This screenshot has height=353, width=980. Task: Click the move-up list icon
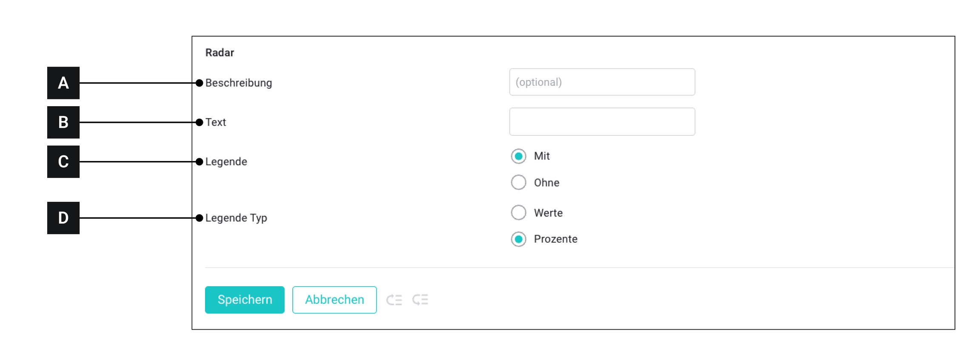[394, 300]
